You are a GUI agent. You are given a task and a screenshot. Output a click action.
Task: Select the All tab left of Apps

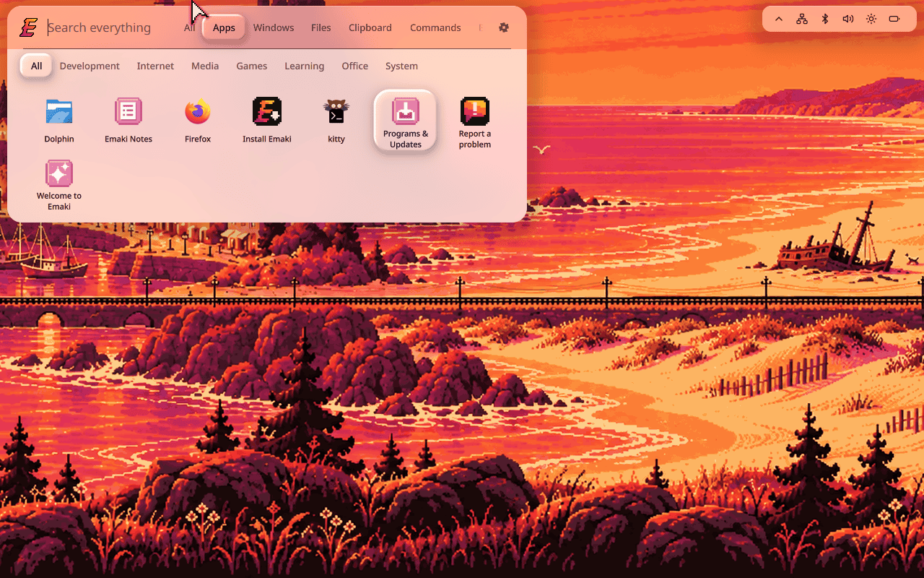pyautogui.click(x=189, y=27)
